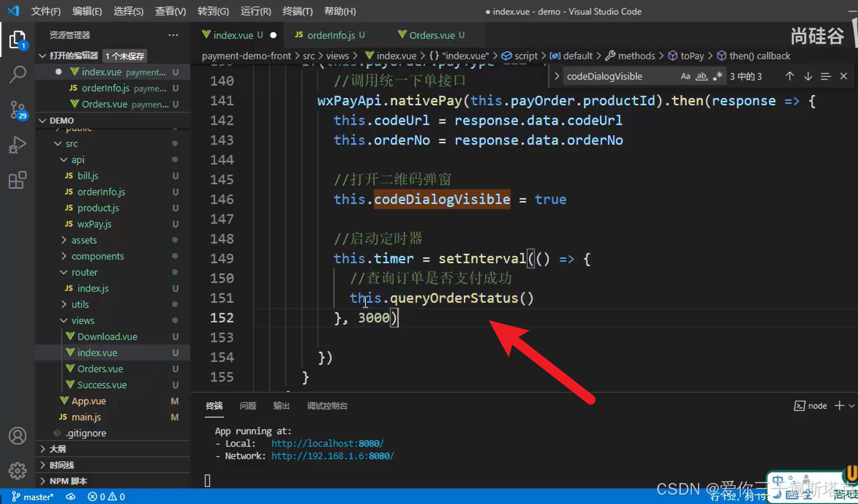This screenshot has height=504, width=858.
Task: Open the 文件(F) menu
Action: point(46,11)
